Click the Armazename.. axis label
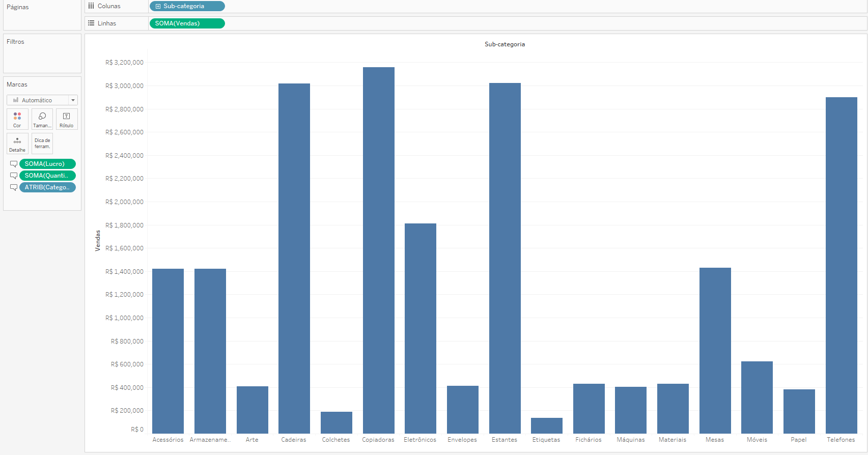 coord(210,440)
